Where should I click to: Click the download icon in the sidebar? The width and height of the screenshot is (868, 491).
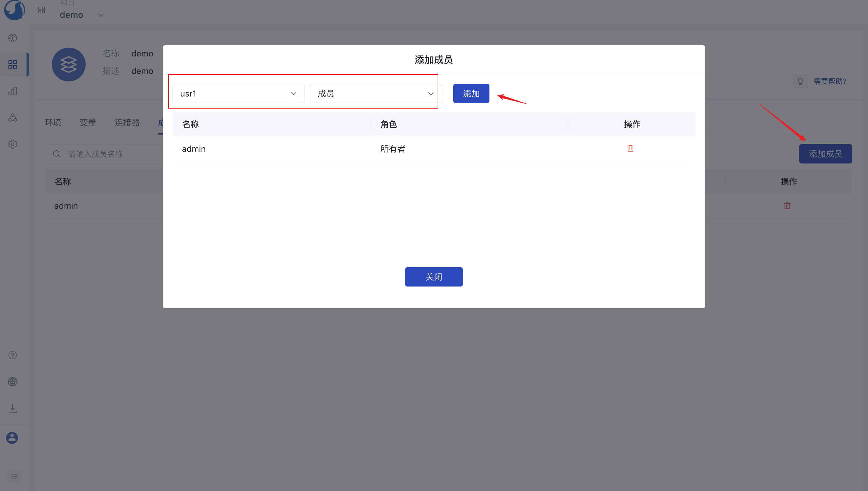13,408
